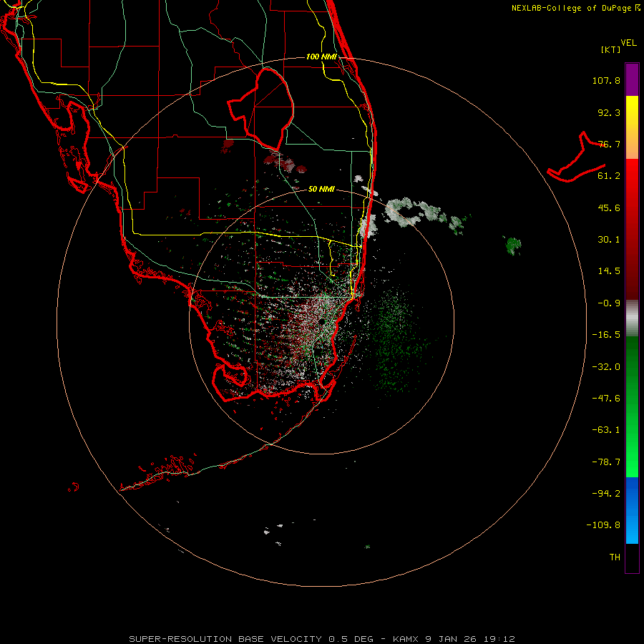Click the [KT] units label
This screenshot has width=644, height=644.
coord(611,49)
